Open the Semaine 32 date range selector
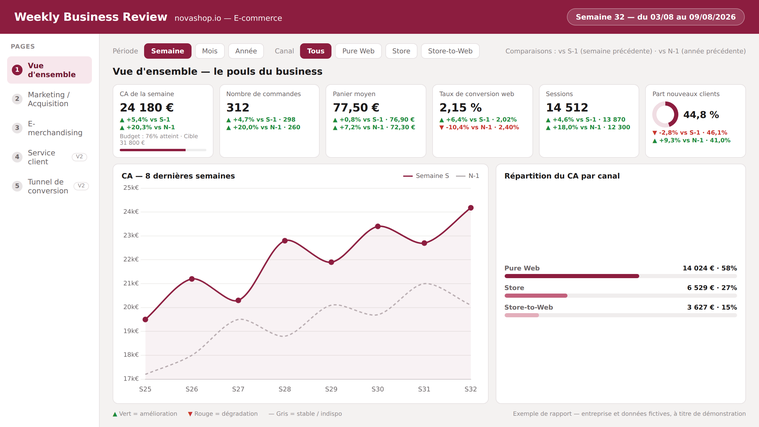The image size is (759, 427). [x=655, y=17]
